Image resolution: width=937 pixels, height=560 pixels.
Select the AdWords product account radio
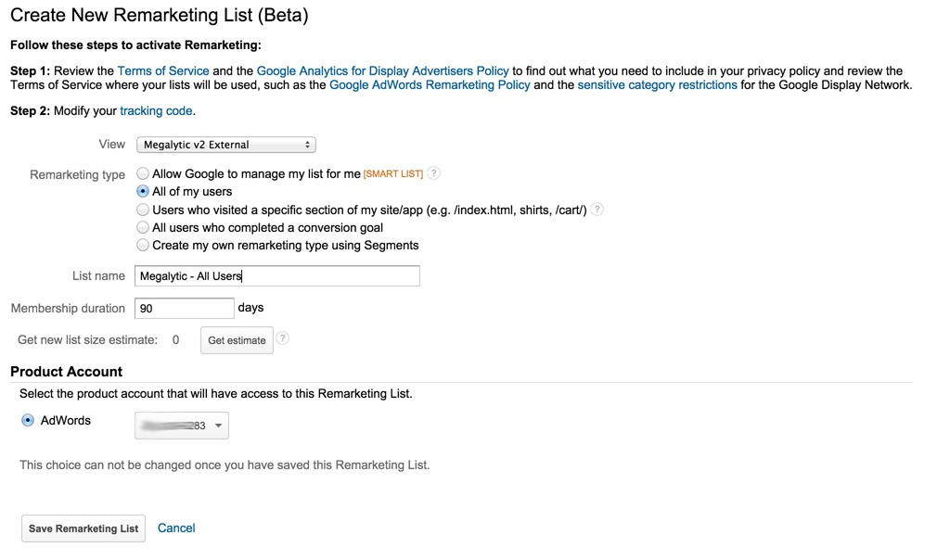click(x=28, y=420)
